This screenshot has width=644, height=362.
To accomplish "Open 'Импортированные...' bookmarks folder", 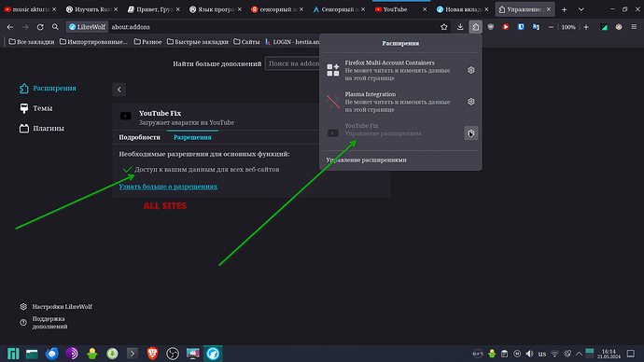I will click(93, 42).
